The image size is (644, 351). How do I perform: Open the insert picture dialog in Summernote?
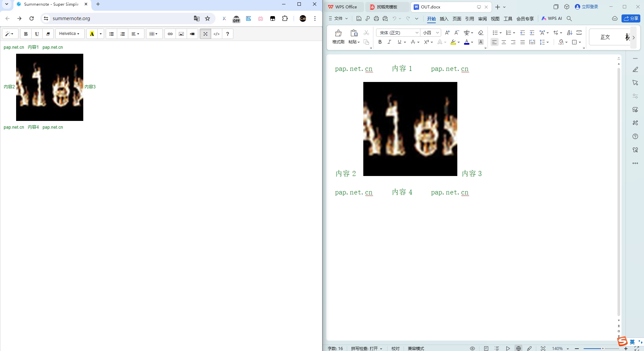click(x=181, y=34)
